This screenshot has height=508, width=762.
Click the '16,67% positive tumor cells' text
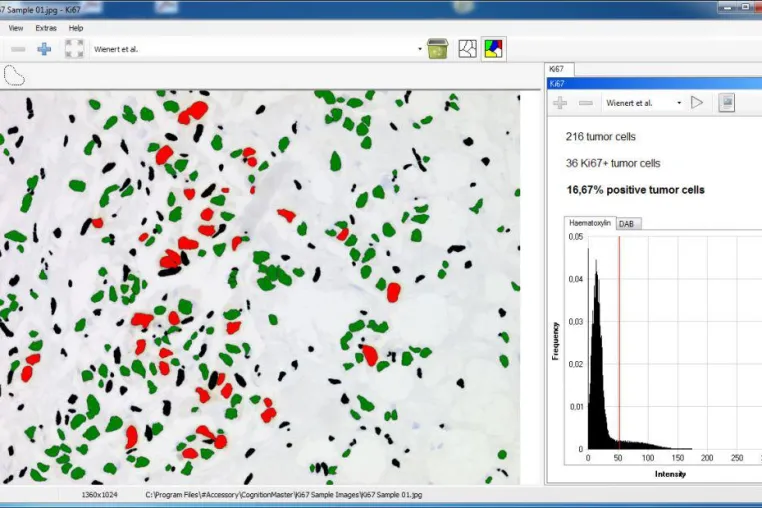[635, 190]
